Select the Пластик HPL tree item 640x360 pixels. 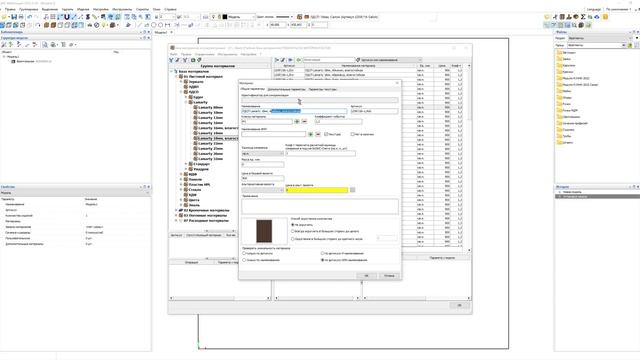point(200,184)
